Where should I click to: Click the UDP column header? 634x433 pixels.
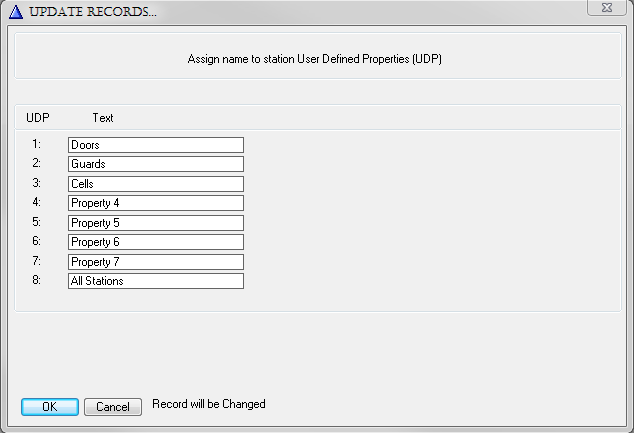click(x=38, y=118)
